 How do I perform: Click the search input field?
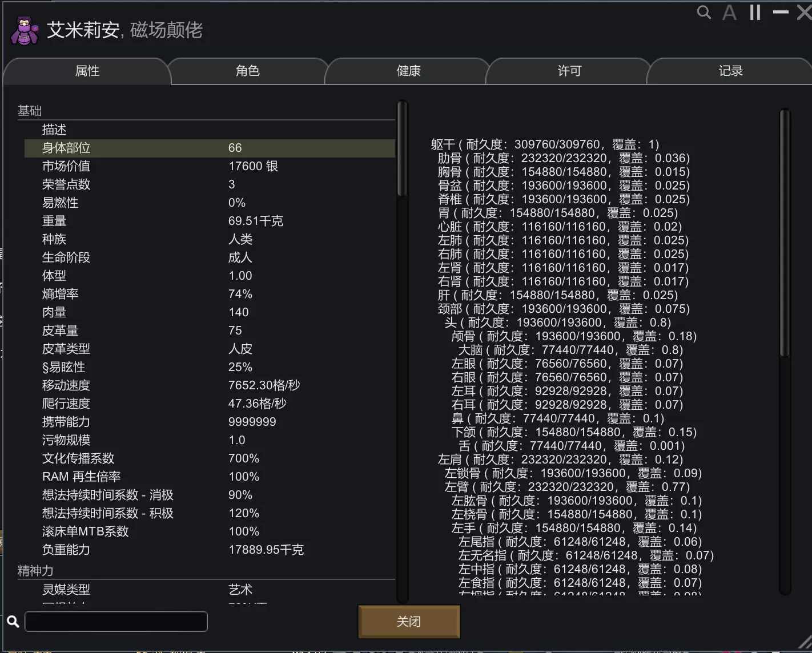pos(116,622)
